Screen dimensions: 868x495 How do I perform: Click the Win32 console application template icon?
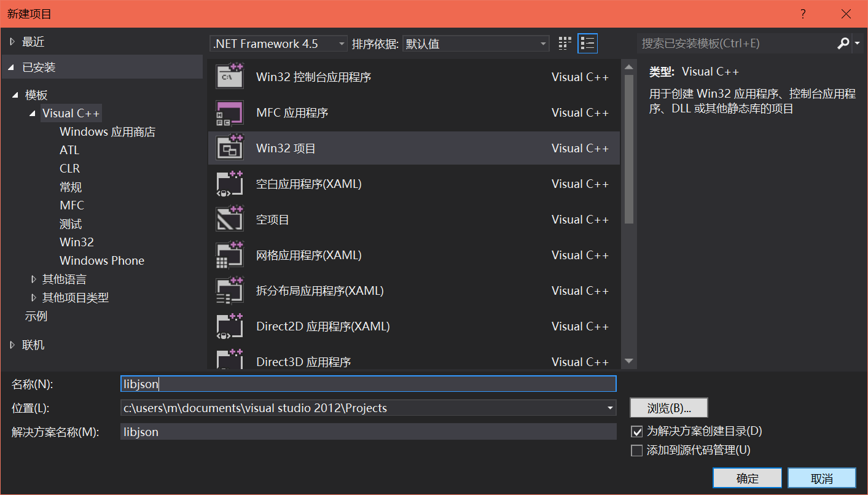230,77
